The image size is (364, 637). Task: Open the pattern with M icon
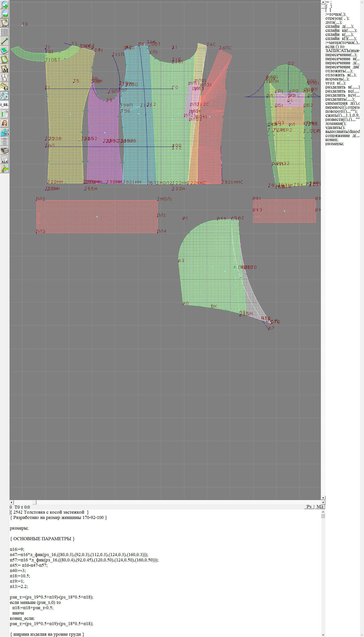coord(5,69)
